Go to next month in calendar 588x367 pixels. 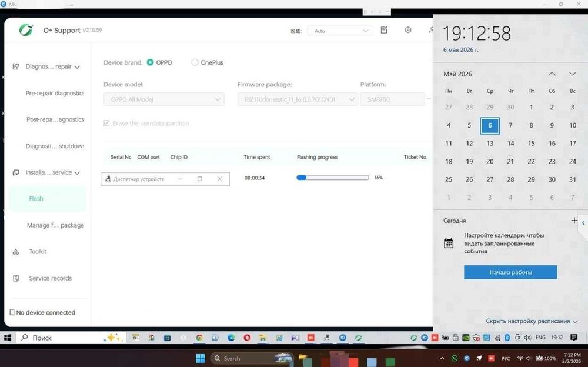pyautogui.click(x=572, y=74)
